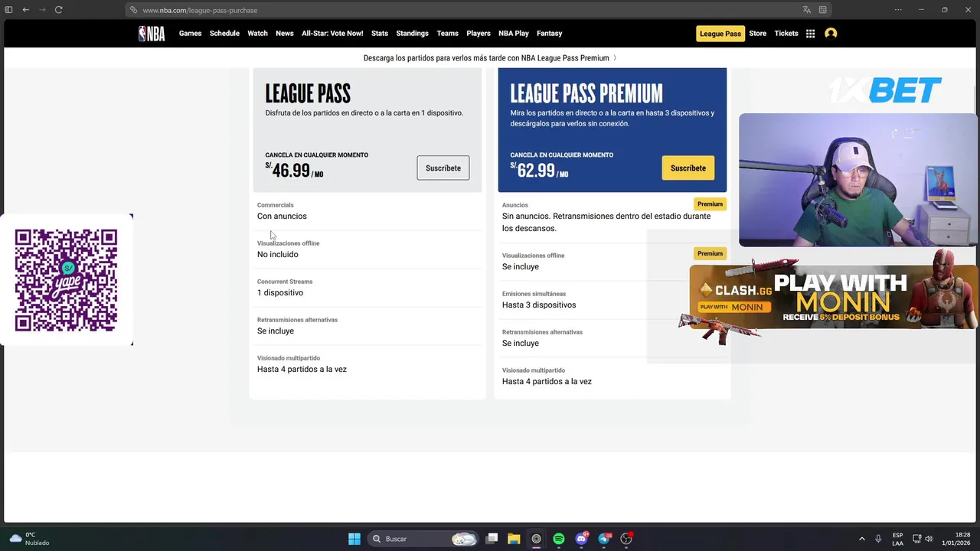
Task: Click the '1 dispositivo' text
Action: [280, 293]
